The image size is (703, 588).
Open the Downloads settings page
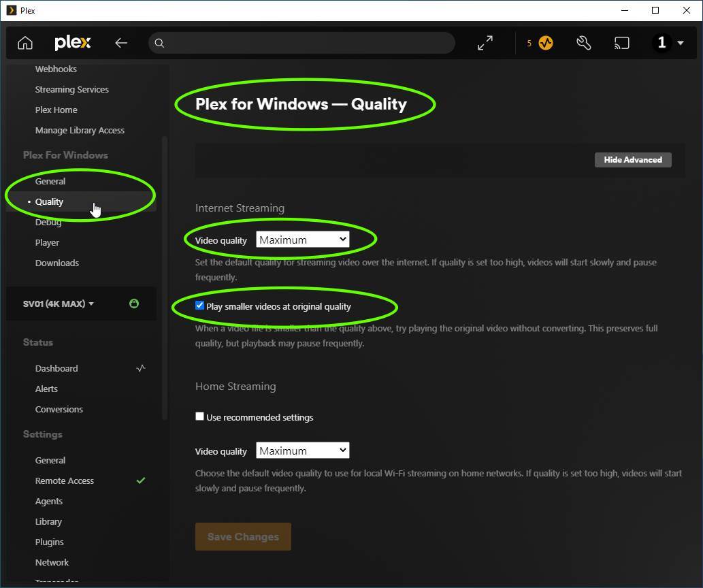coord(57,263)
